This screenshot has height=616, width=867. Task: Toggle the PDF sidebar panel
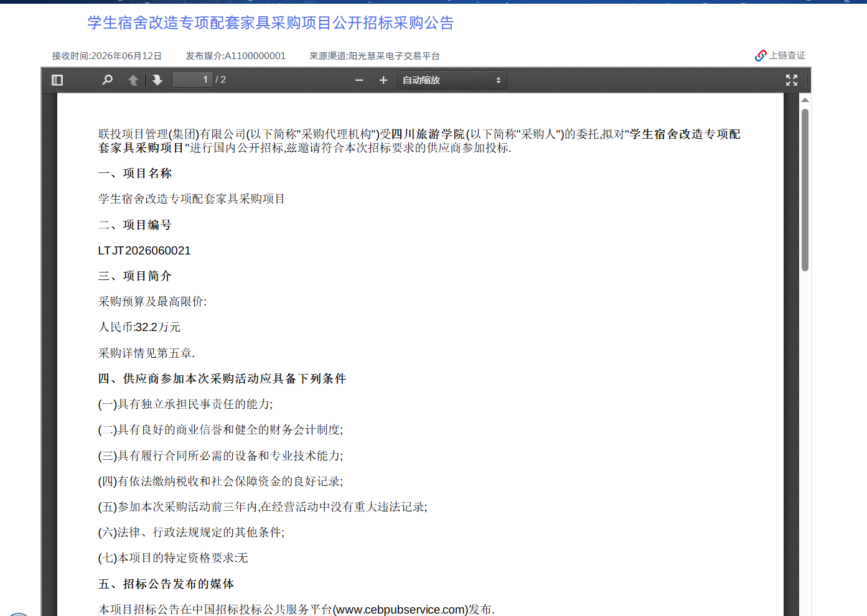tap(57, 80)
